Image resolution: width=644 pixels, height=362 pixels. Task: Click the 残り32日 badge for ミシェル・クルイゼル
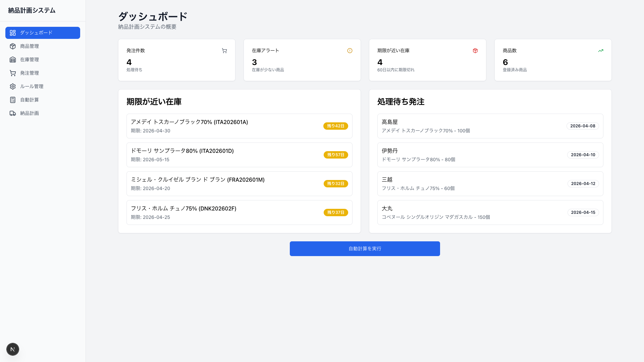point(335,184)
